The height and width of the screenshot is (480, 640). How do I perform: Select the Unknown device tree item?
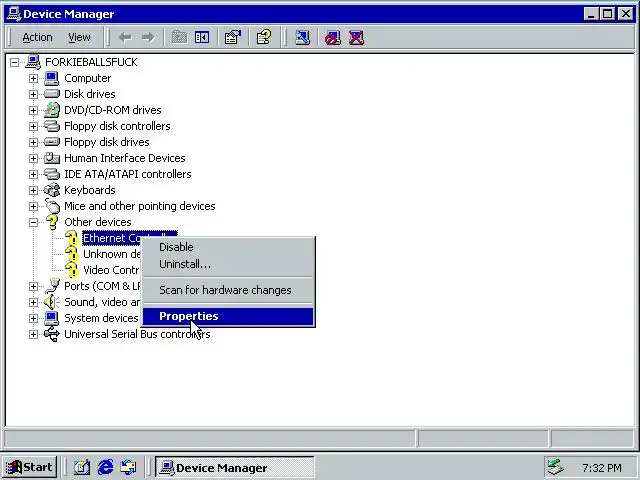click(111, 254)
